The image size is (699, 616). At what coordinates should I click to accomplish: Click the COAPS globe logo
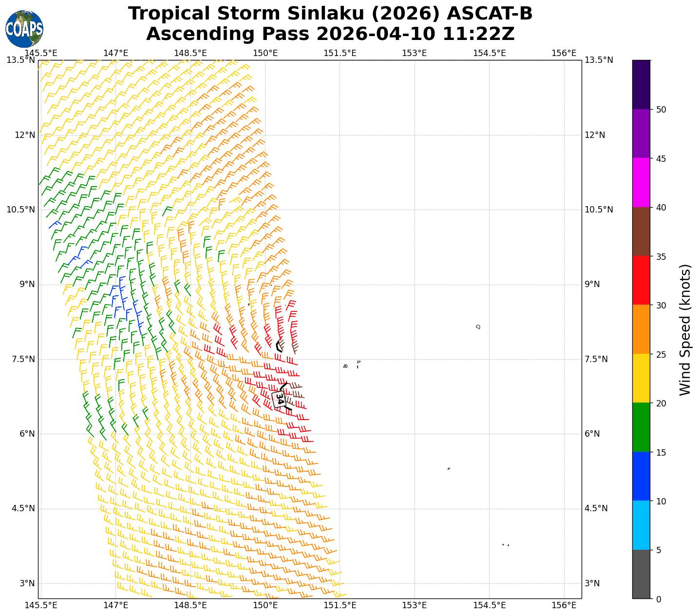click(x=24, y=29)
